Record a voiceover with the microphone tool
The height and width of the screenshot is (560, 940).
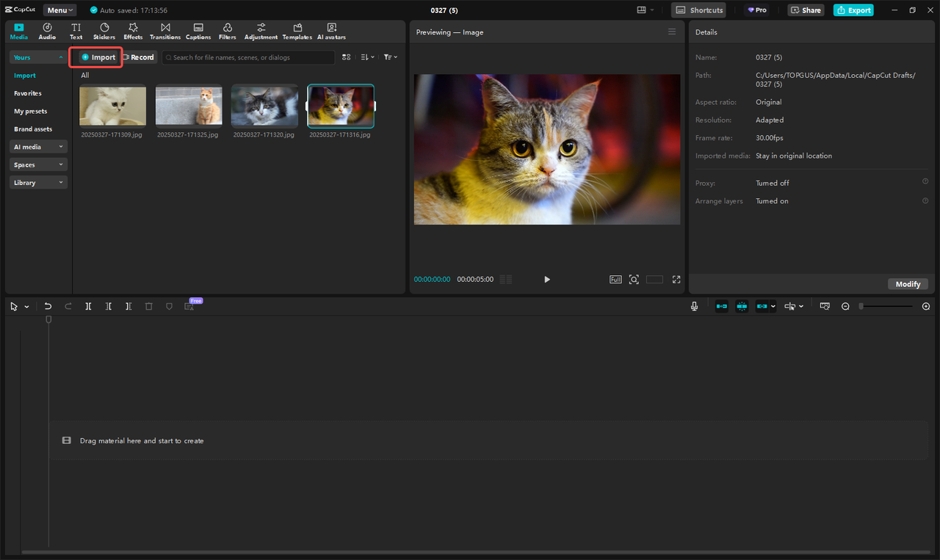693,306
